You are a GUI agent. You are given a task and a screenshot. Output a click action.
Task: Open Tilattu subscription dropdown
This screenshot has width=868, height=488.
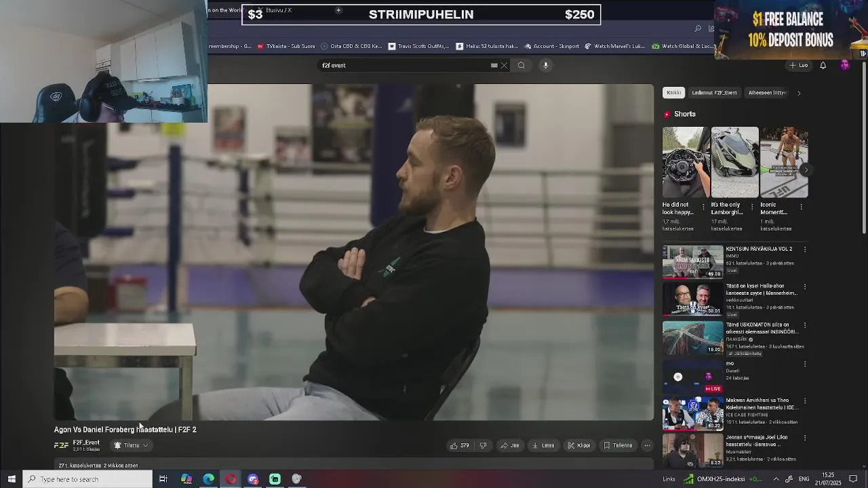pos(131,445)
